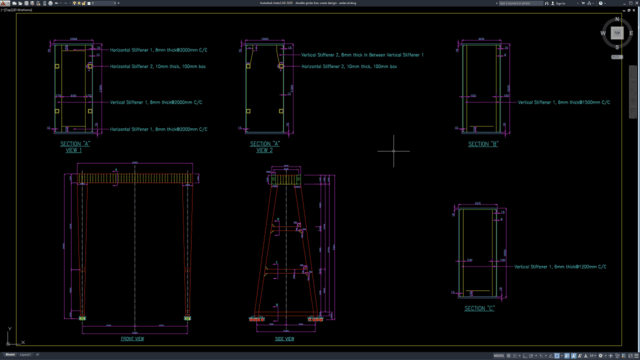The width and height of the screenshot is (640, 360).
Task: Expand the Undo history dropdown arrow
Action: pos(61,3)
